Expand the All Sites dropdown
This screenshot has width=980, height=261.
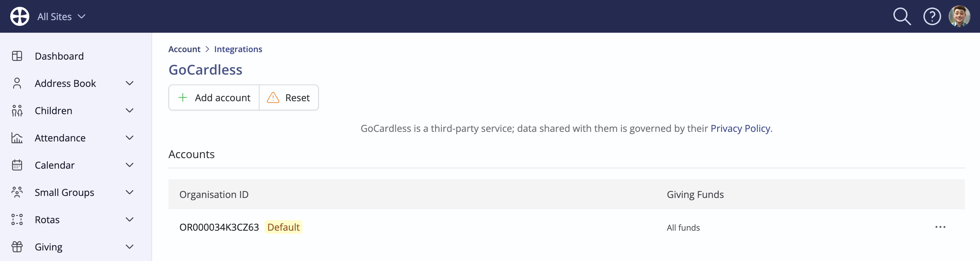[x=61, y=17]
